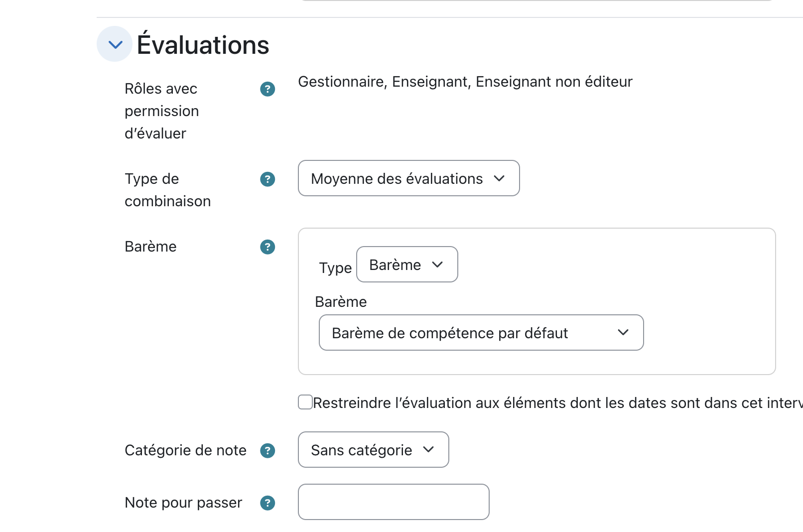Show help for Note pour passer

tap(268, 503)
